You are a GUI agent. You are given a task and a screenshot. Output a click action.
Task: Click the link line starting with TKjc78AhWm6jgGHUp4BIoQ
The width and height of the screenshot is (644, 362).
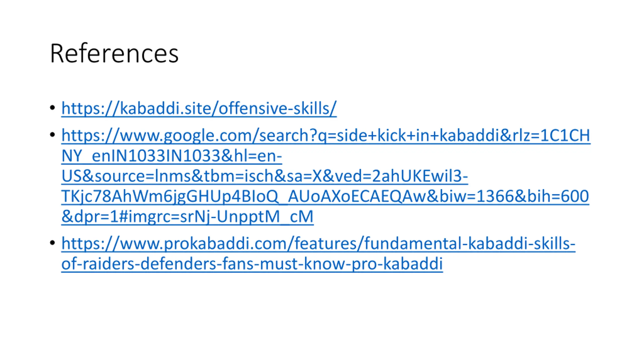coord(325,196)
